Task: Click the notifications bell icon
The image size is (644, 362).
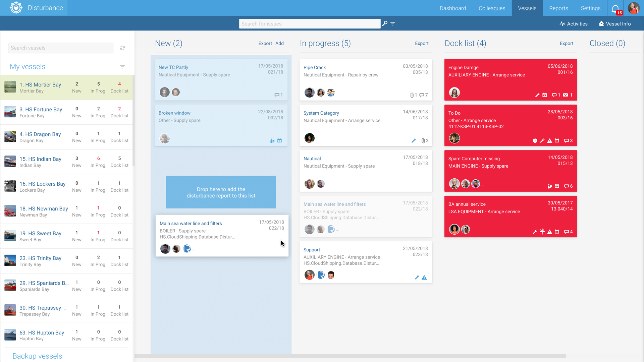Action: [615, 8]
